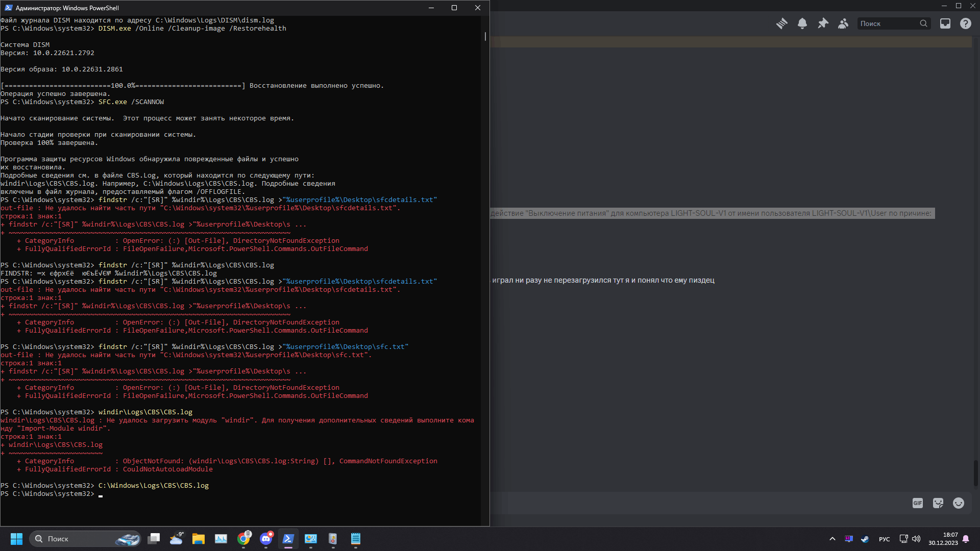Open the Windows Start menu
Screen dimensions: 980x551
click(16, 539)
